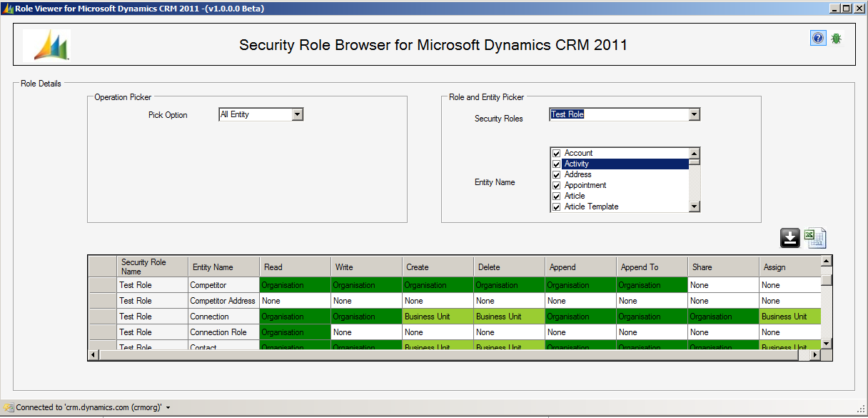Viewport: 868px width, 418px height.
Task: Select the Competitor Address entity cell
Action: (223, 300)
